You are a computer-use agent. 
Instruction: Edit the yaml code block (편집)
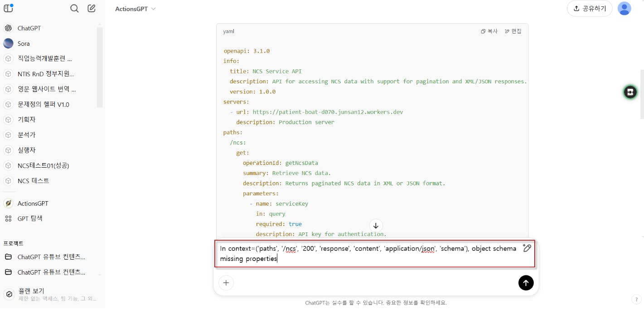coord(513,31)
